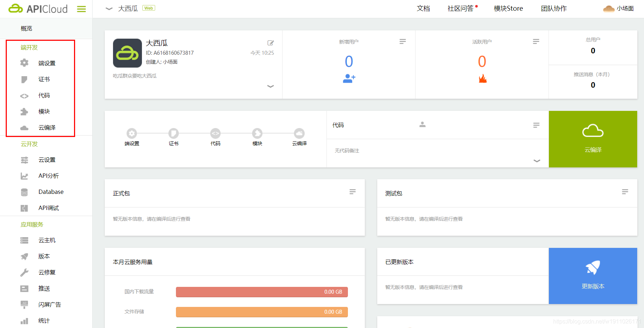Select the Database sidebar link

(x=51, y=192)
